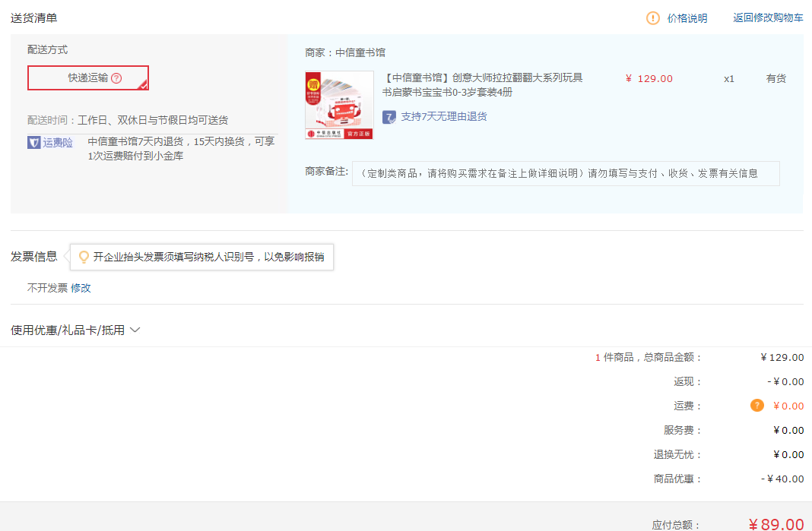Click the 7-day return badge icon
This screenshot has height=531, width=812.
pyautogui.click(x=389, y=117)
